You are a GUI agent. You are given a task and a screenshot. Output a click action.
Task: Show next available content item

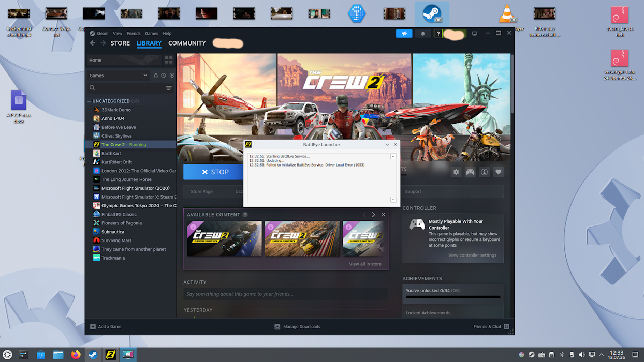coord(373,215)
